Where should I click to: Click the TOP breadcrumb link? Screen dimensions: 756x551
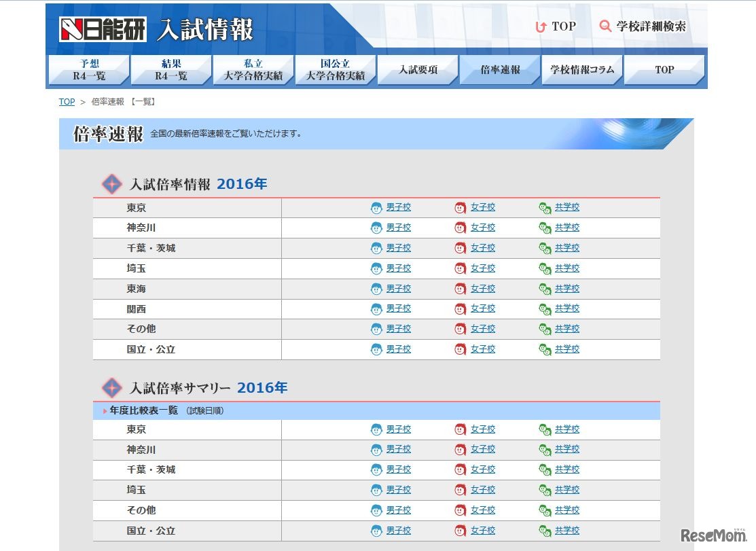[66, 101]
